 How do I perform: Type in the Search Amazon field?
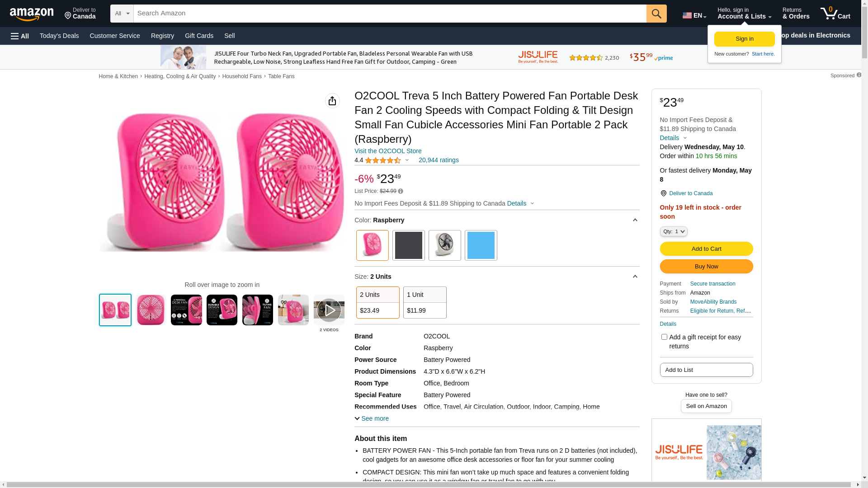pos(389,14)
